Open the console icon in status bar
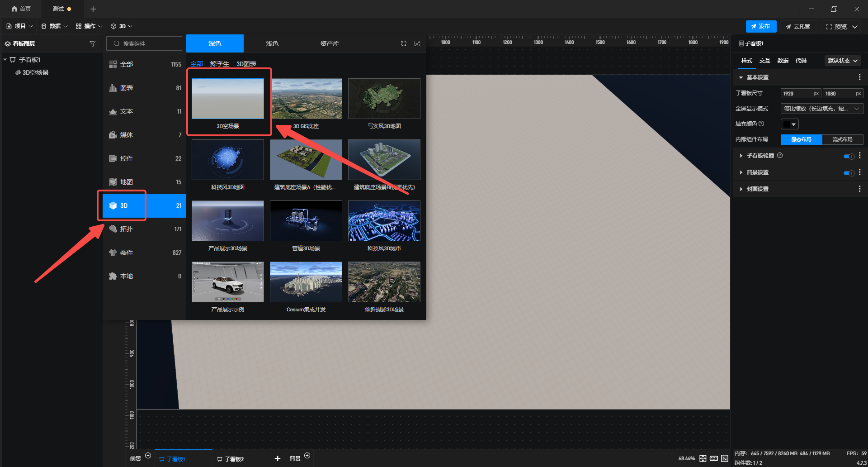The width and height of the screenshot is (868, 467). pyautogui.click(x=725, y=458)
